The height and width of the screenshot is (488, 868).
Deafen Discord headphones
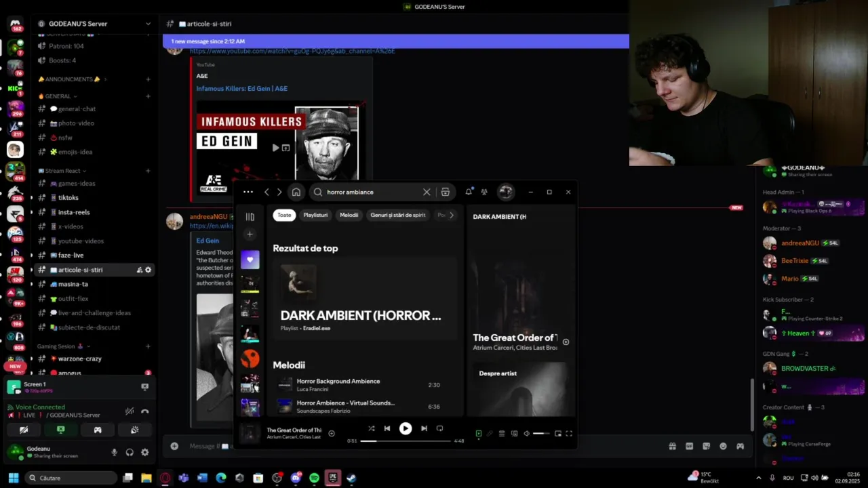coord(130,452)
